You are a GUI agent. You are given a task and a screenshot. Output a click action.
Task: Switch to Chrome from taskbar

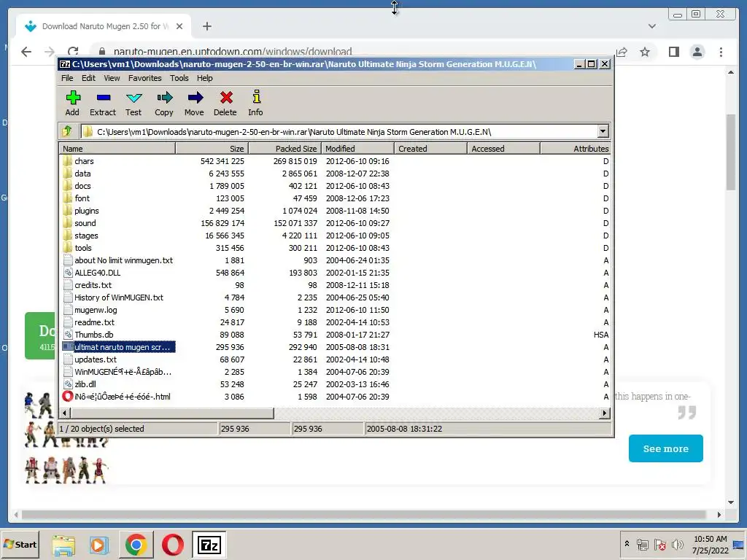point(136,545)
